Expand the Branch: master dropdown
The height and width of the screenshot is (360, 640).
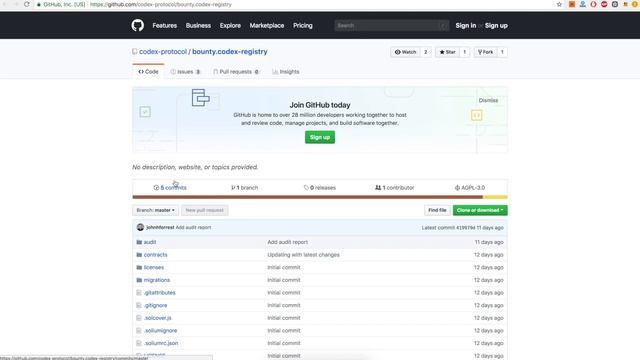(156, 210)
